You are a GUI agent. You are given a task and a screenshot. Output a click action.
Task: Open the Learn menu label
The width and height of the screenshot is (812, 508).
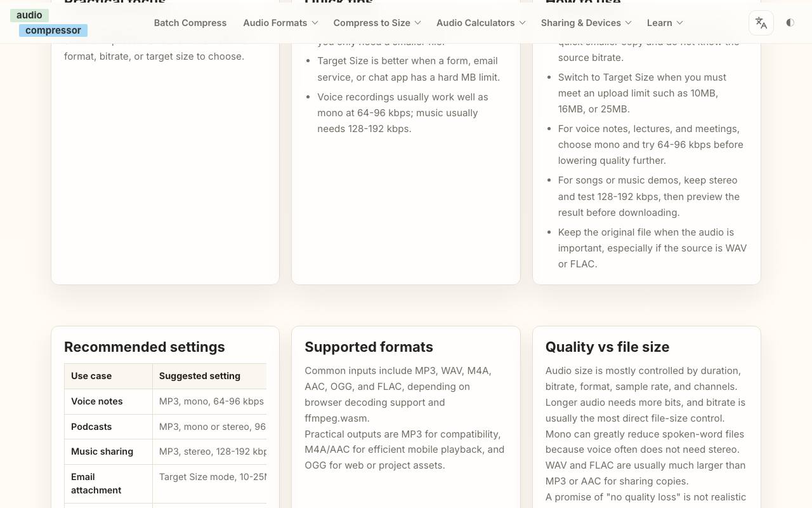(660, 23)
